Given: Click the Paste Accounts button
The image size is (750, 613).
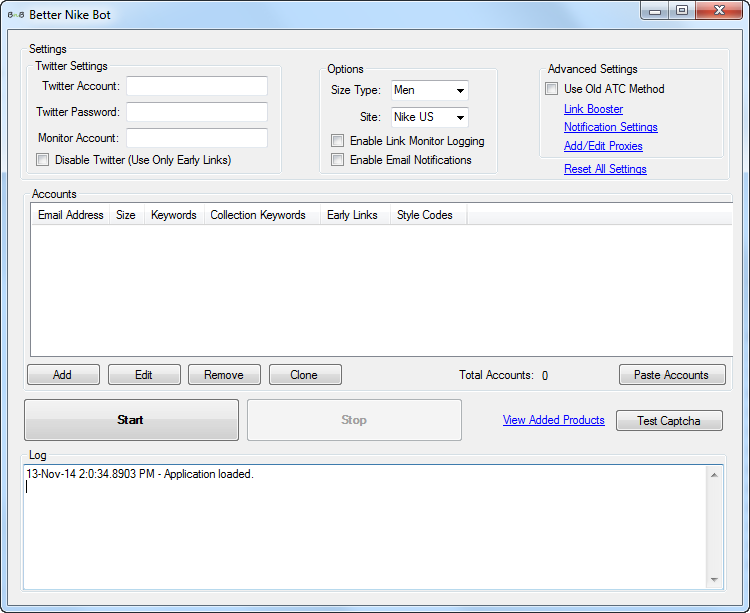Looking at the screenshot, I should 672,375.
